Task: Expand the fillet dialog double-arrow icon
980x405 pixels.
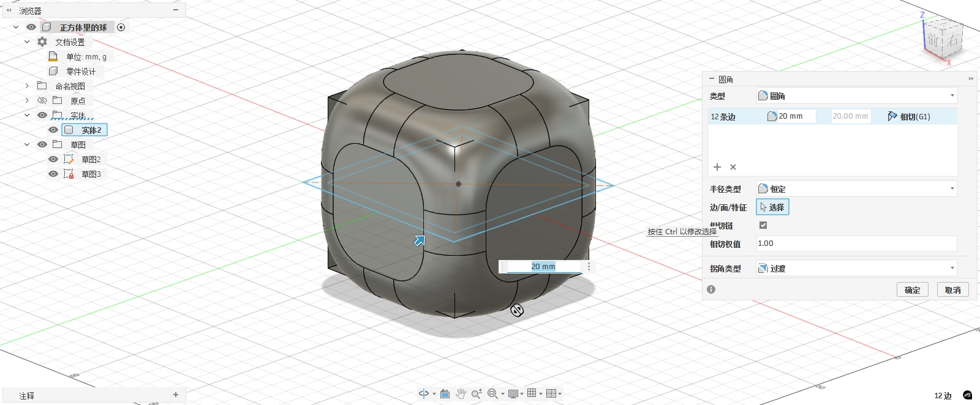Action: point(971,79)
